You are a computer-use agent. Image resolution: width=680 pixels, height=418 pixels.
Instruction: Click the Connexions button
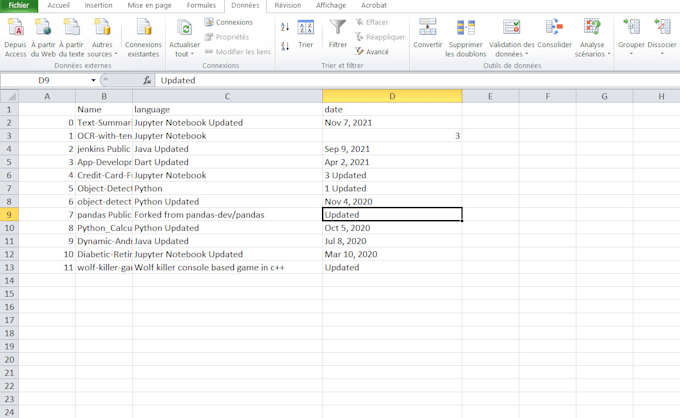point(229,22)
